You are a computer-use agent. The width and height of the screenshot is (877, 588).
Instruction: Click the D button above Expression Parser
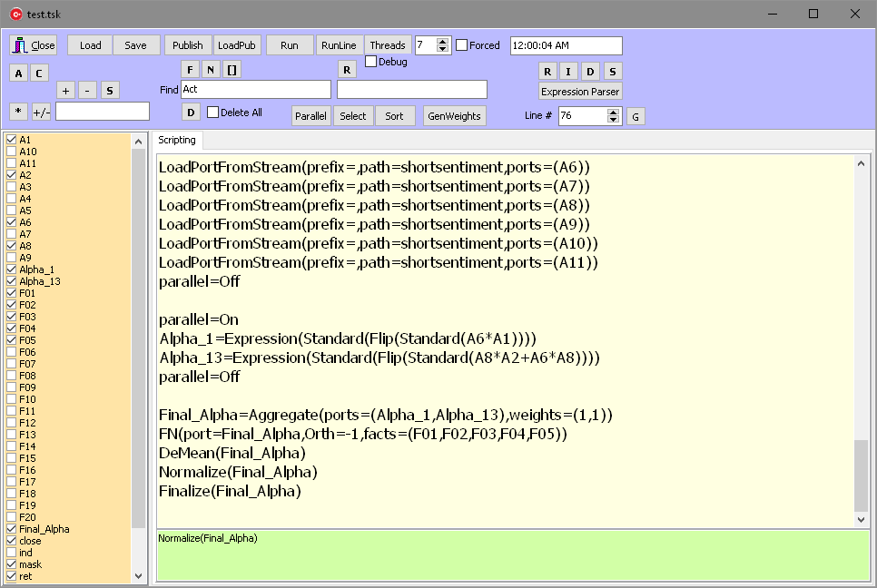click(590, 72)
